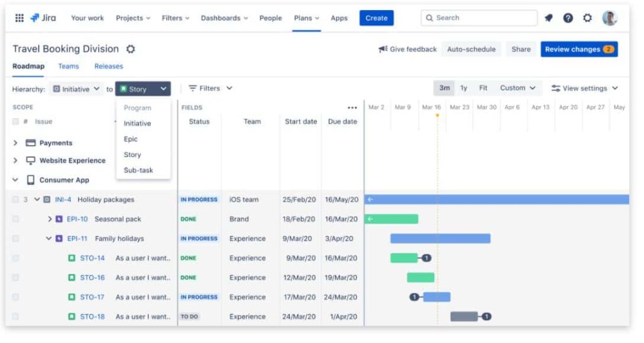Open the Dashboards menu
Image resolution: width=644 pixels, height=343 pixels.
[x=225, y=18]
